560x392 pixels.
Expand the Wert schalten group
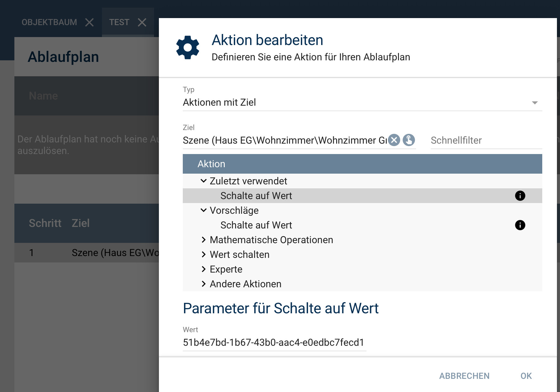204,254
